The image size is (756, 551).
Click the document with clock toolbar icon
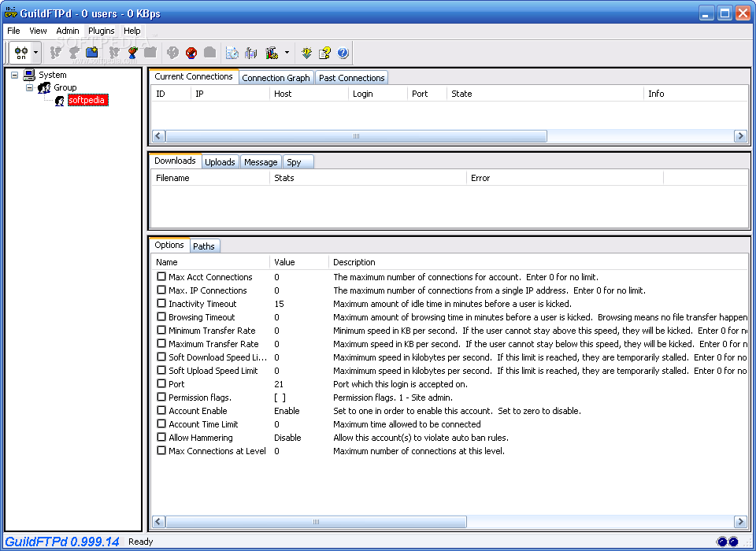pyautogui.click(x=232, y=53)
